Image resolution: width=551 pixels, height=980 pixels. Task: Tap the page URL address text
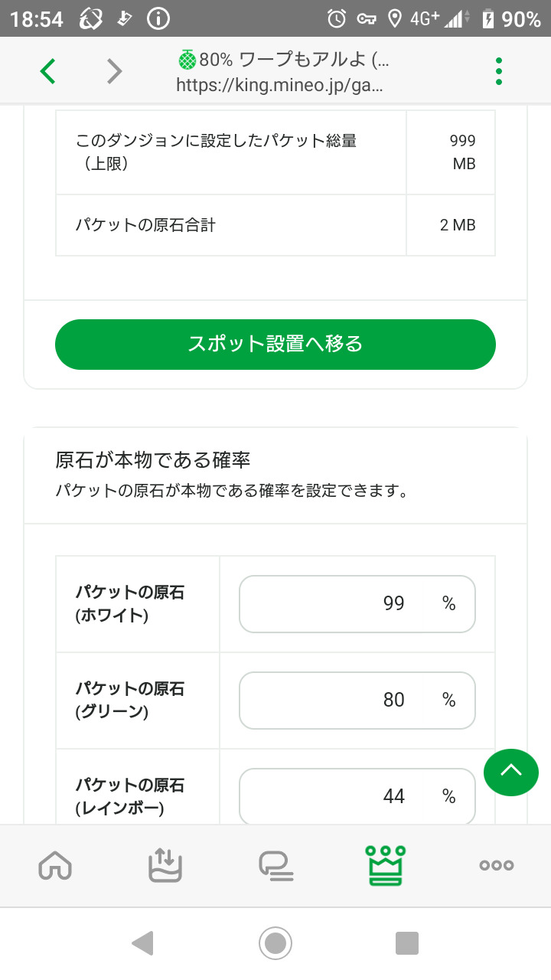click(279, 85)
